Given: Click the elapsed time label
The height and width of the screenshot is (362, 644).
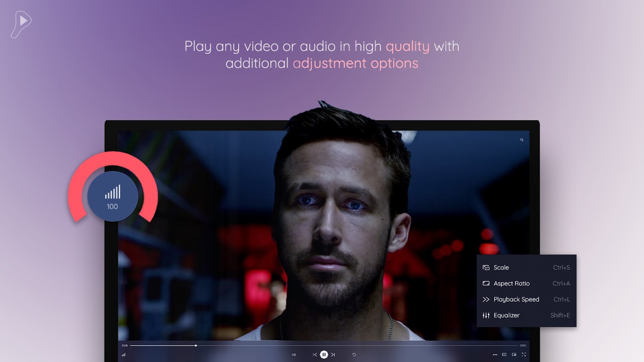Looking at the screenshot, I should 125,346.
